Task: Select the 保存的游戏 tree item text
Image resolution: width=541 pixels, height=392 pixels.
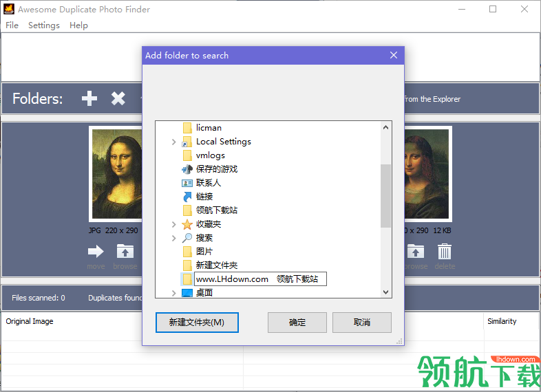Action: click(x=217, y=169)
